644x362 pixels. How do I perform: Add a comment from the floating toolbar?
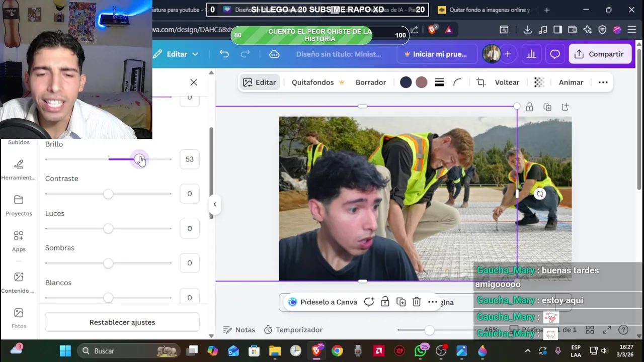click(369, 302)
